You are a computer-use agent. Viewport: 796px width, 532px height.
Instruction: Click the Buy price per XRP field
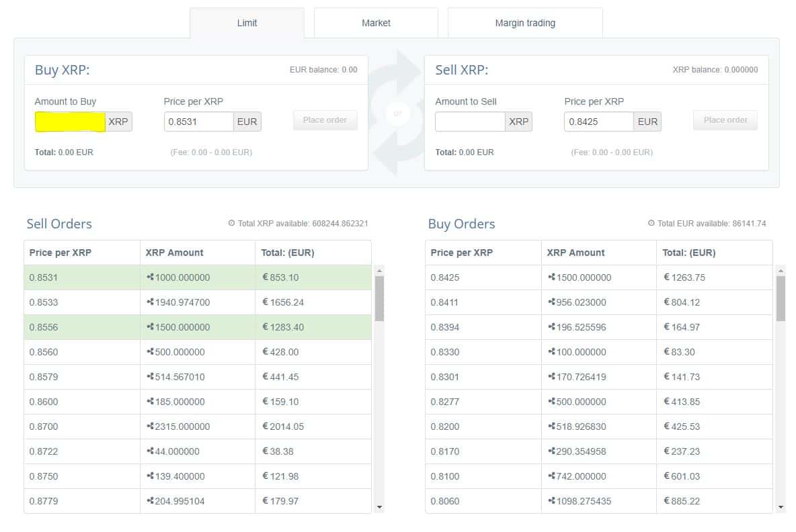click(198, 122)
